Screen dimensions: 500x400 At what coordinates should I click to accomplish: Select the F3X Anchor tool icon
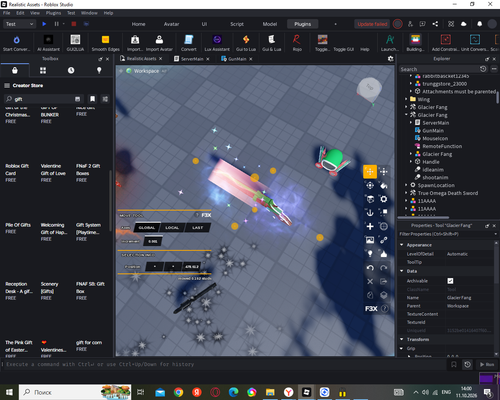pos(370,213)
